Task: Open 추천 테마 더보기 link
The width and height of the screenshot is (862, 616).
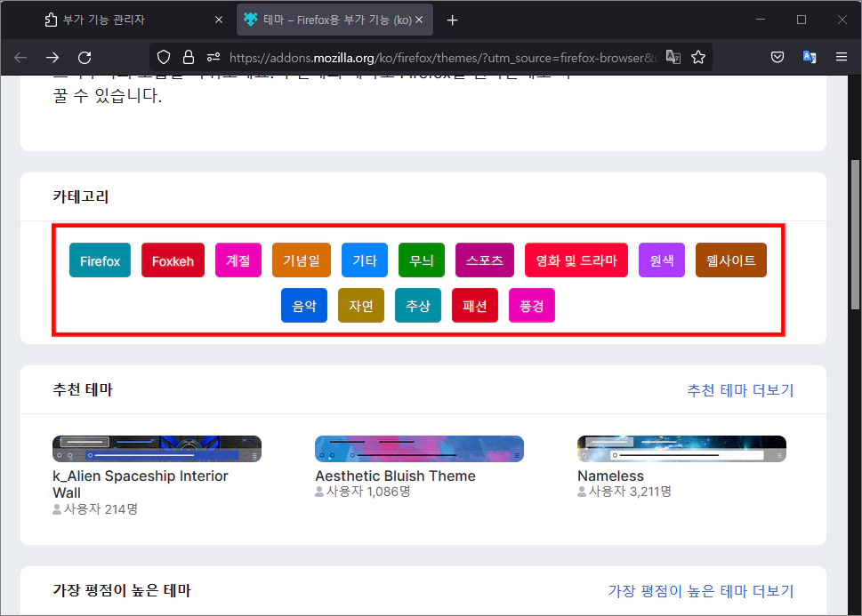Action: 740,390
